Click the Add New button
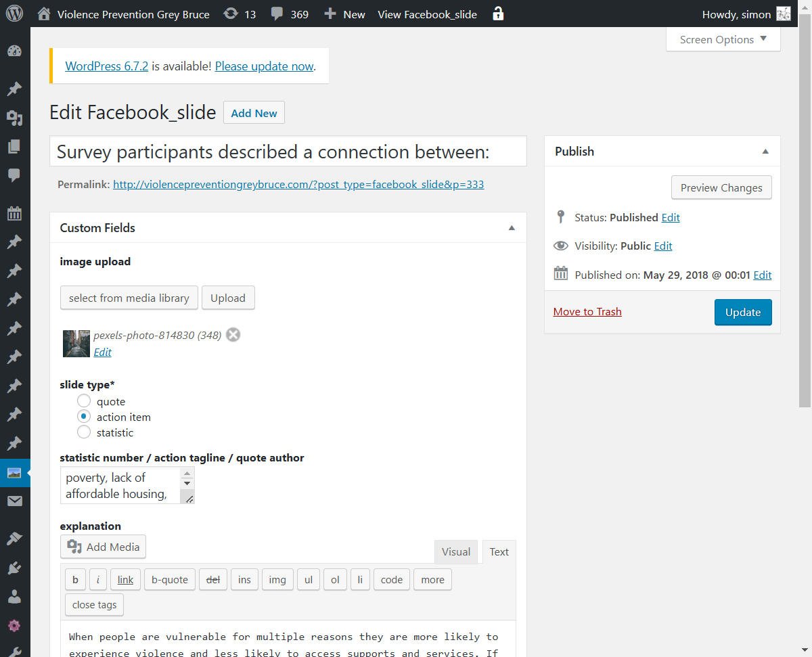Image resolution: width=812 pixels, height=657 pixels. click(254, 113)
